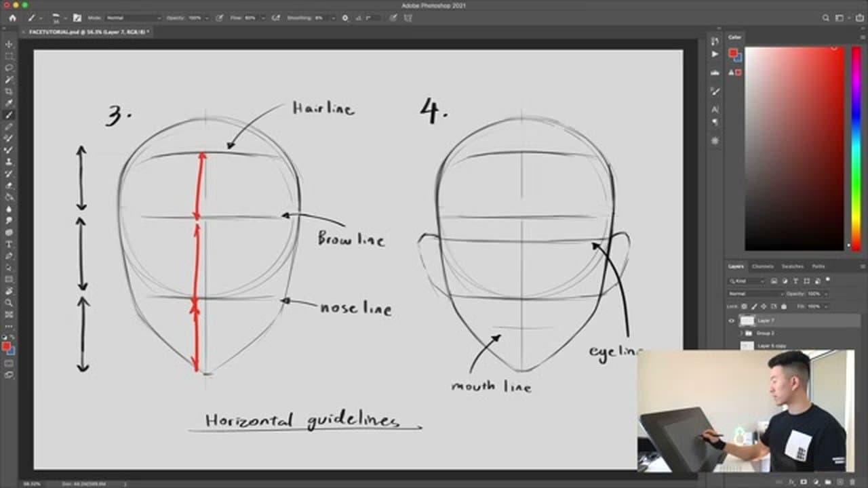The image size is (868, 488).
Task: Click the Create adjustment layer icon
Action: (816, 482)
